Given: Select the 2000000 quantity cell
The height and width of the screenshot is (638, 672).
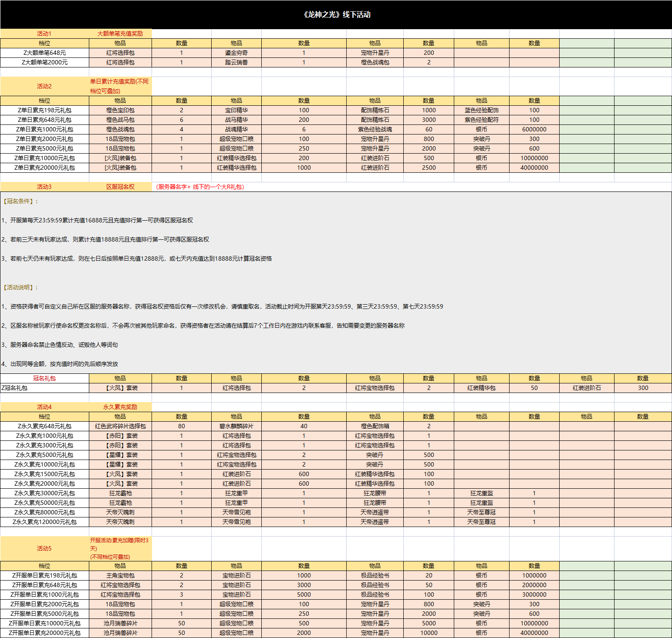Looking at the screenshot, I should (534, 585).
